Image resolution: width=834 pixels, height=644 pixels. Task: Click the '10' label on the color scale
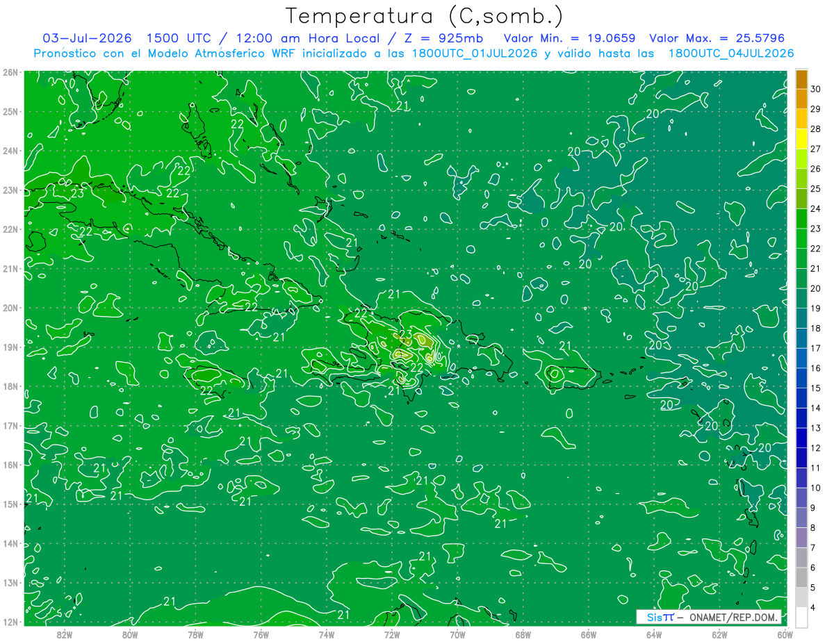(x=815, y=488)
